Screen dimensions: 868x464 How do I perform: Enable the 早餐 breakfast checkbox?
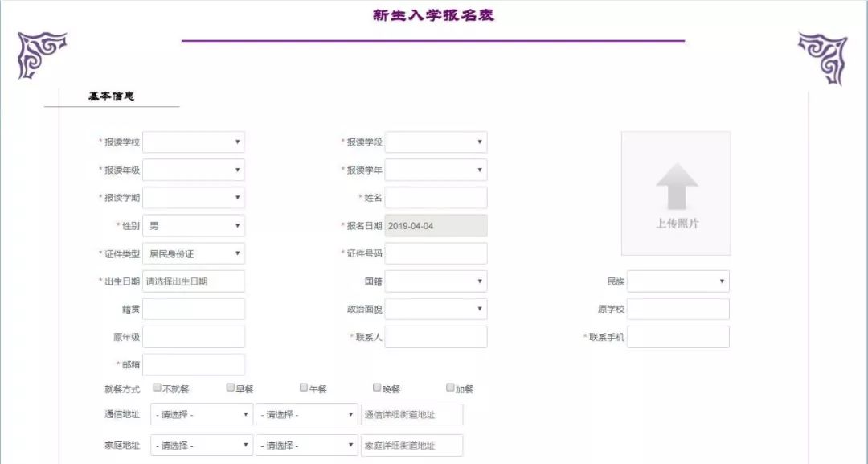coord(230,387)
